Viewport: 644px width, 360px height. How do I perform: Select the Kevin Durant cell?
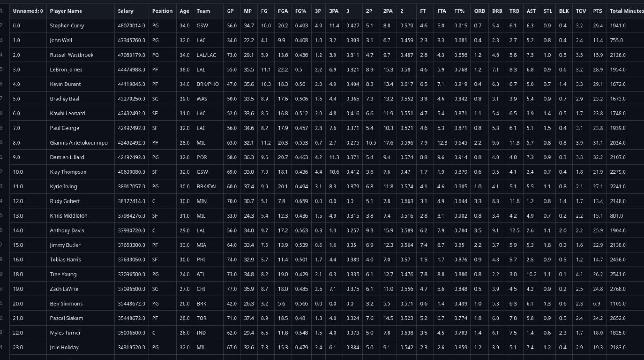[80, 84]
